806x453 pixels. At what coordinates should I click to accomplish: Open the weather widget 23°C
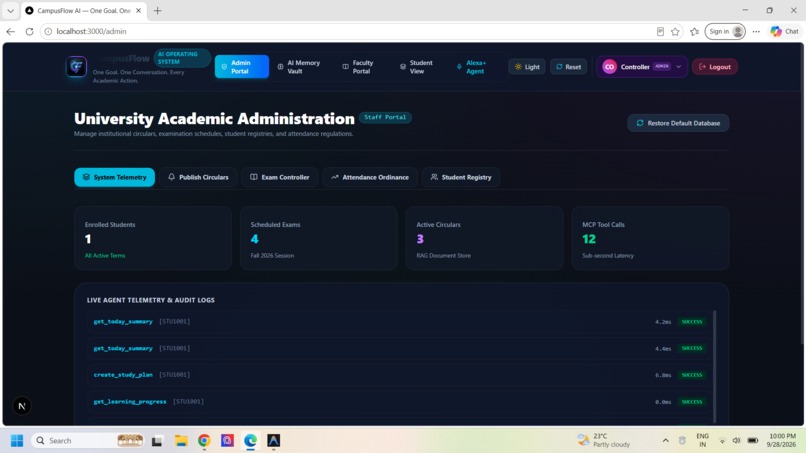point(604,440)
